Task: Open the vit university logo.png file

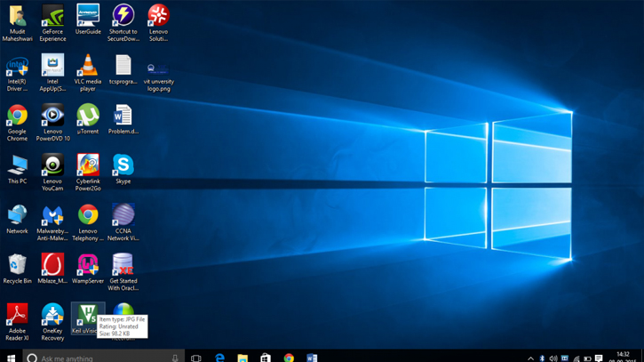Action: pyautogui.click(x=158, y=68)
